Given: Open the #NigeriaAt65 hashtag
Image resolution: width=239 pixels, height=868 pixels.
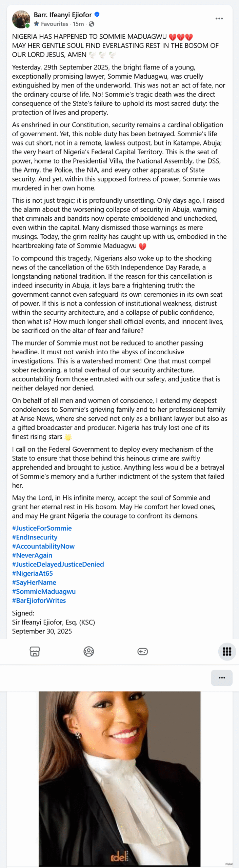Looking at the screenshot, I should [x=32, y=573].
